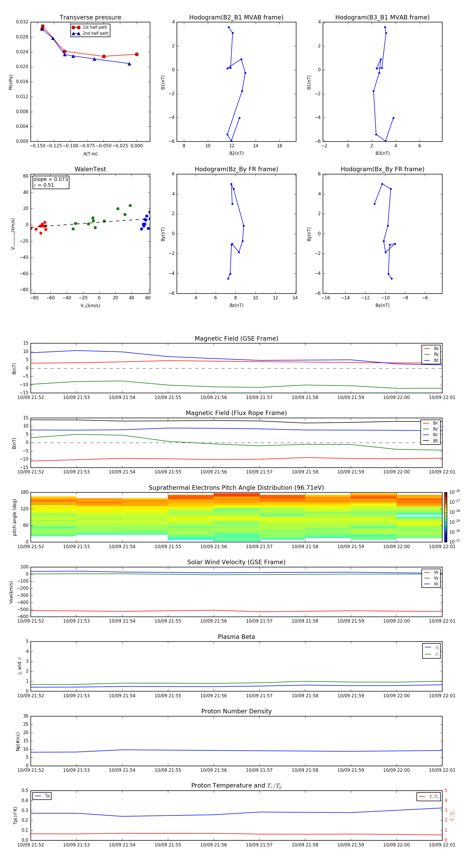Click the red 'Te/Tp' legend entry
Image resolution: width=473 pixels, height=868 pixels.
point(429,796)
